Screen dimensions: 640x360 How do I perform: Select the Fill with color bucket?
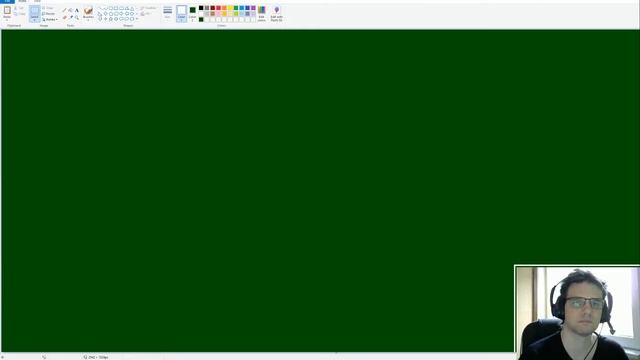[x=70, y=10]
